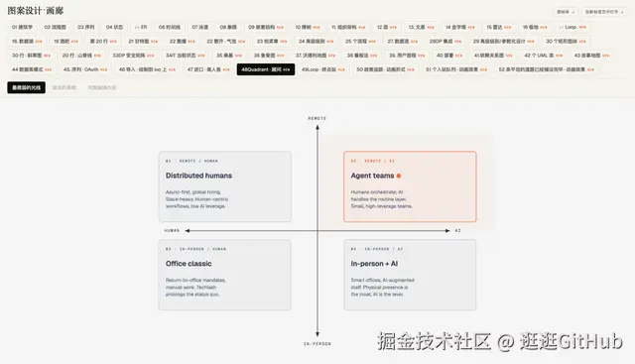
Task: Switch to the 35 tab
Action: (229, 56)
